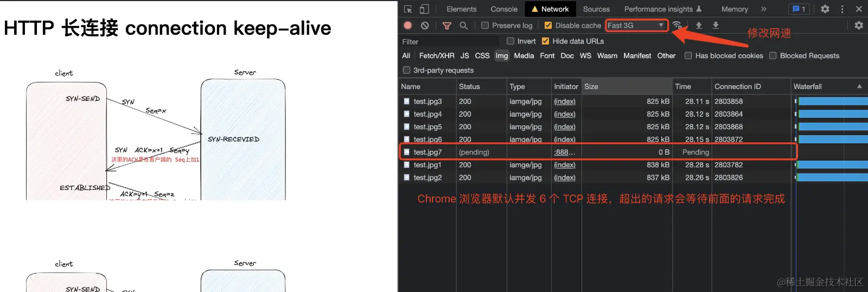Uncheck Hide data URLs
The image size is (868, 292).
coord(545,41)
